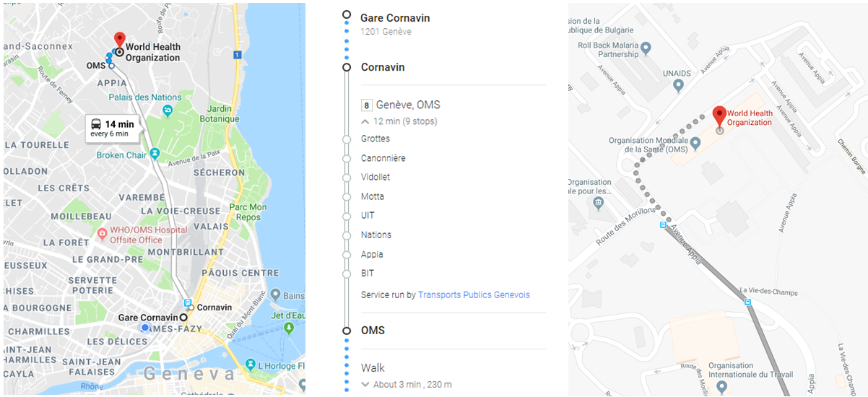Image resolution: width=868 pixels, height=397 pixels.
Task: Click the Jardin Botanique park label
Action: click(x=218, y=114)
